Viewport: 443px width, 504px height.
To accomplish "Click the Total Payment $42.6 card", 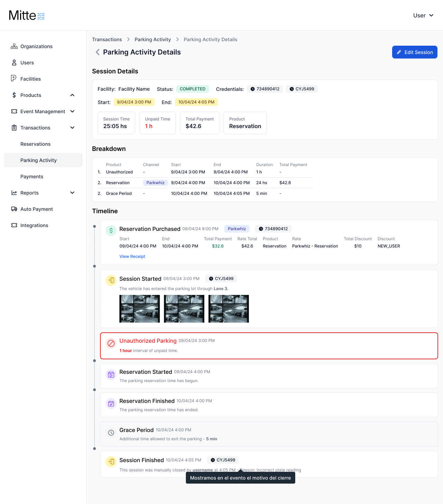I will (200, 123).
